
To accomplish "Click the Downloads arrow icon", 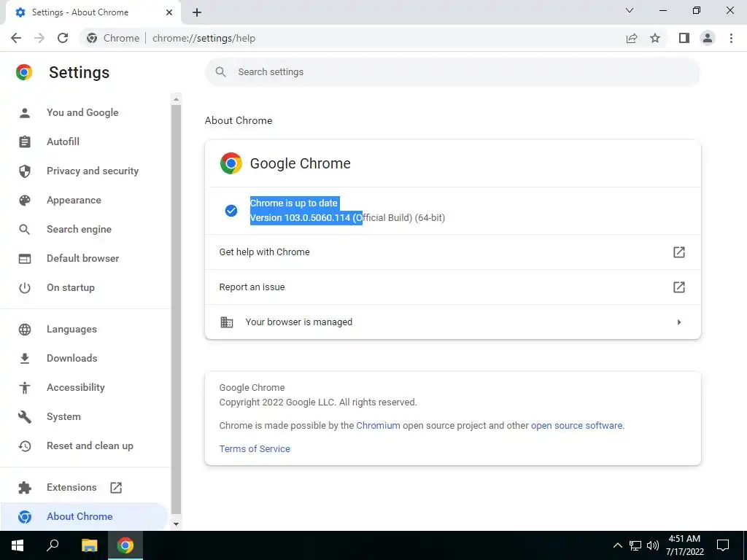I will pyautogui.click(x=25, y=358).
